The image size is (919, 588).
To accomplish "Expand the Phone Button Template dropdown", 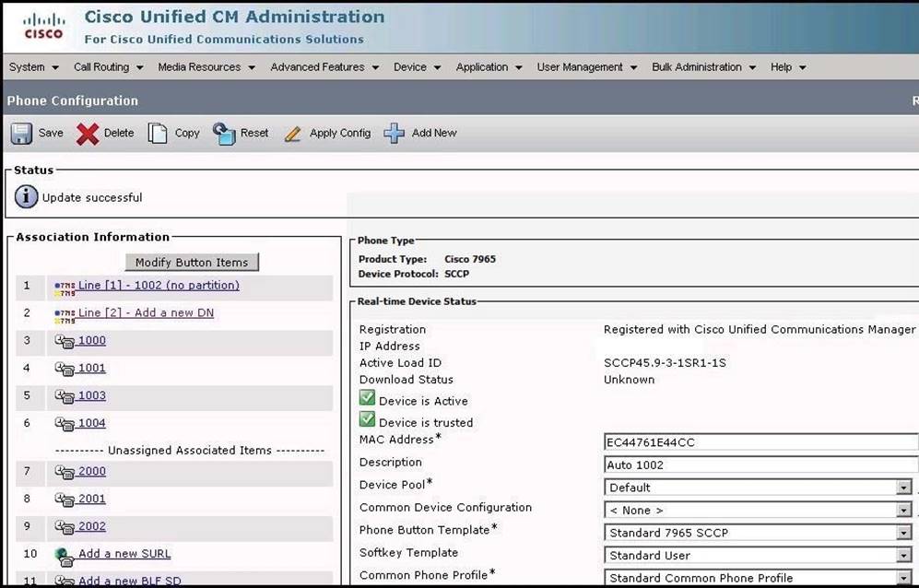I will [x=903, y=533].
